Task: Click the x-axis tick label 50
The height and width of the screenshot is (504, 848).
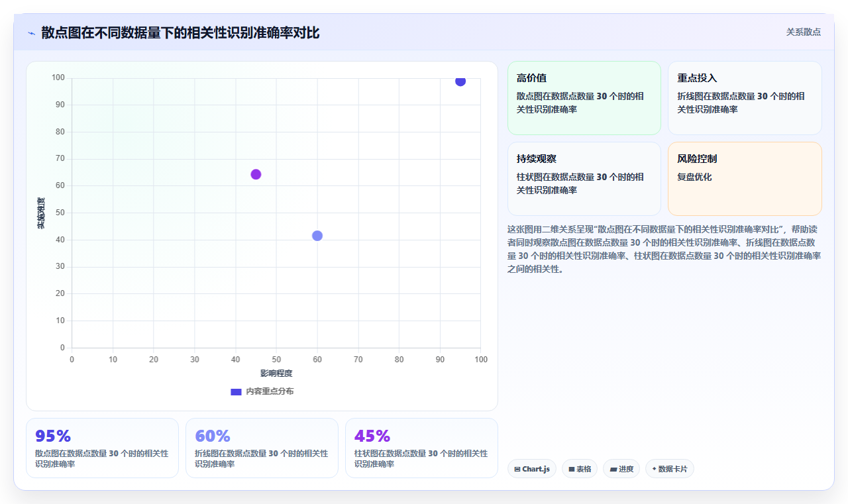Action: click(276, 359)
